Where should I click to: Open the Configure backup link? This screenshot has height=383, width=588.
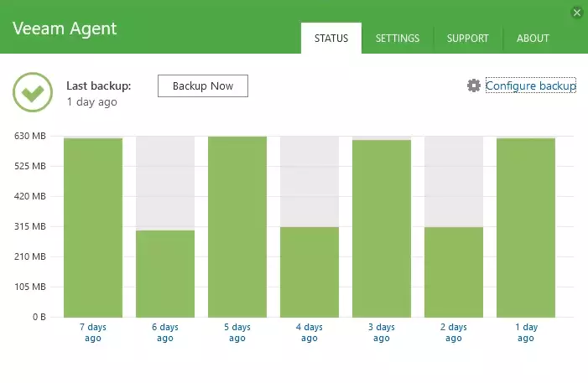[530, 85]
